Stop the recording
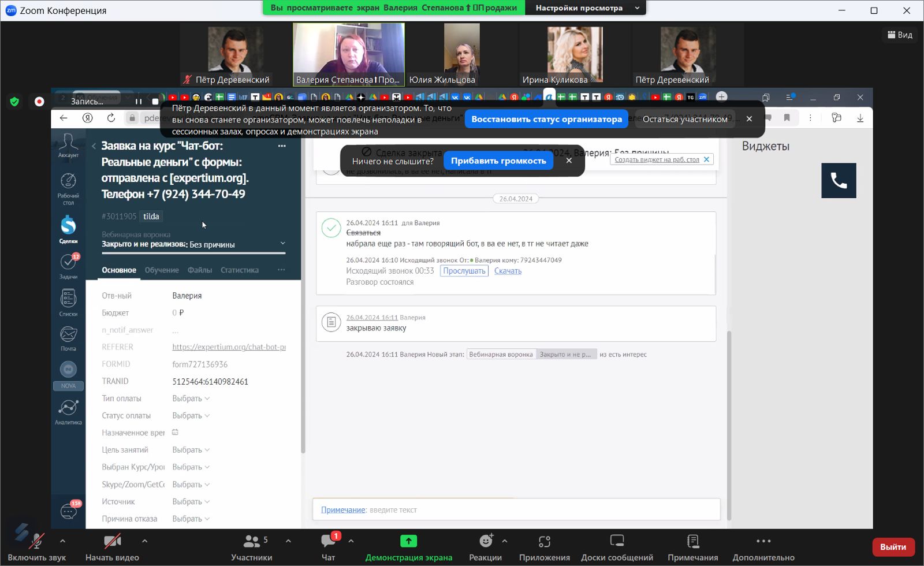This screenshot has width=924, height=566. (x=155, y=102)
